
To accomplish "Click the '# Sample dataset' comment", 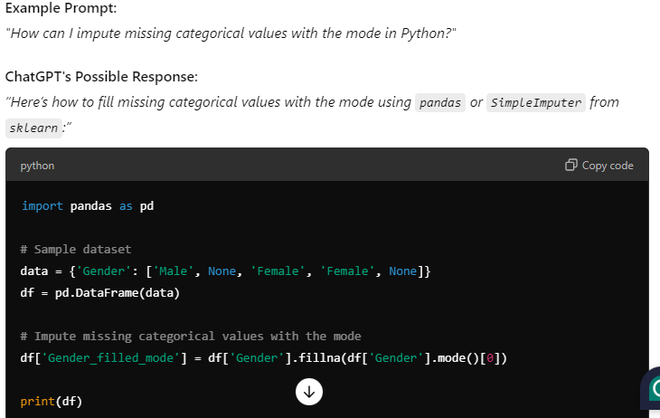I will coord(75,249).
